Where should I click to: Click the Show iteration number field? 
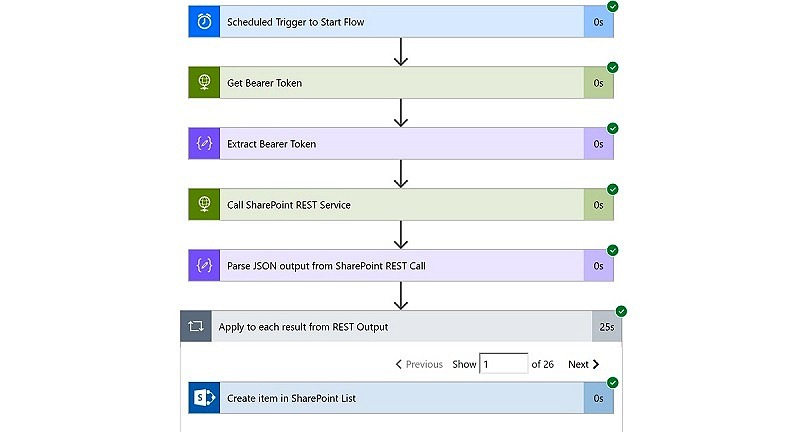click(x=504, y=364)
